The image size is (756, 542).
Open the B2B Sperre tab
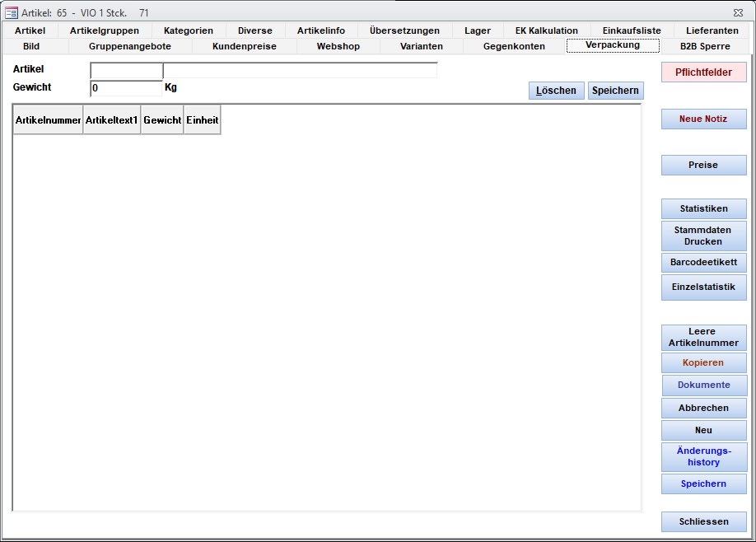pos(705,46)
